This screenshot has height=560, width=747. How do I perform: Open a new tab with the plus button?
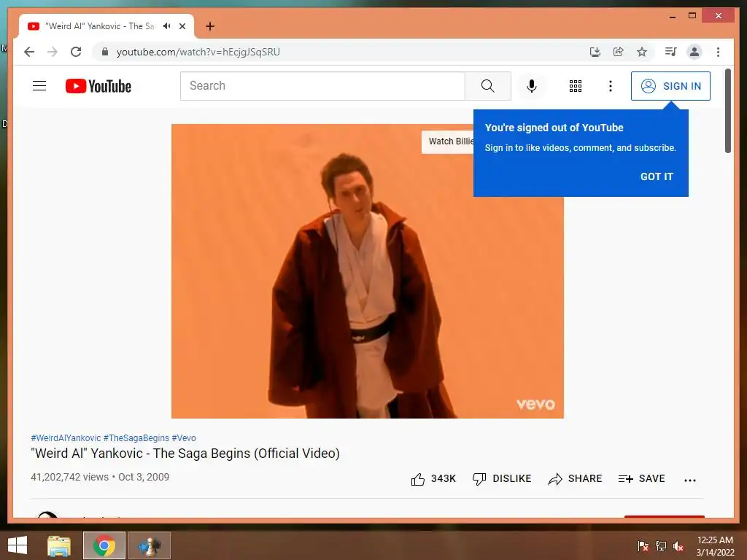point(210,26)
